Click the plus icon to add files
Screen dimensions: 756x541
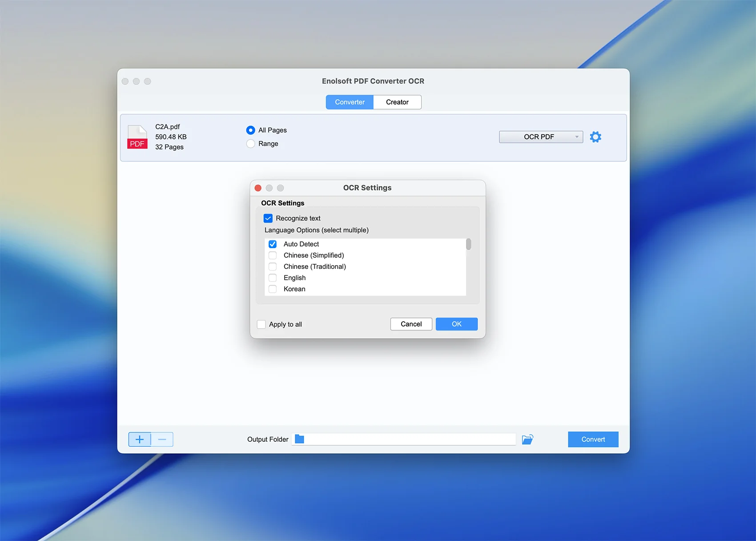(x=140, y=440)
